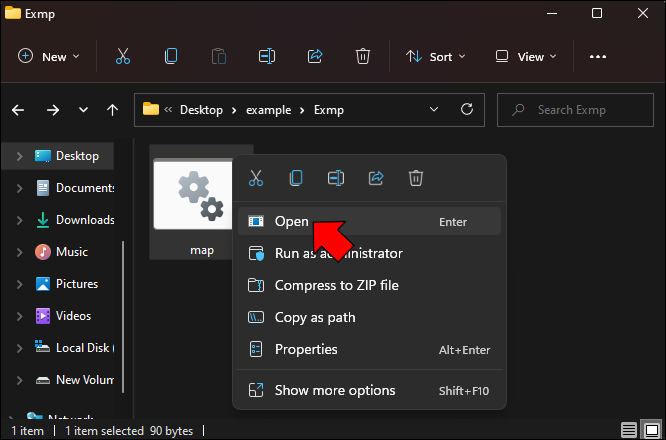Refresh the current folder view
This screenshot has height=440, width=666.
466,109
